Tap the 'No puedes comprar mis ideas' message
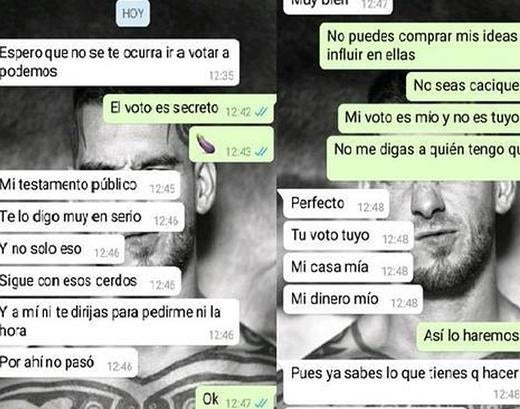Viewport: 520px width, 409px height. [x=420, y=46]
